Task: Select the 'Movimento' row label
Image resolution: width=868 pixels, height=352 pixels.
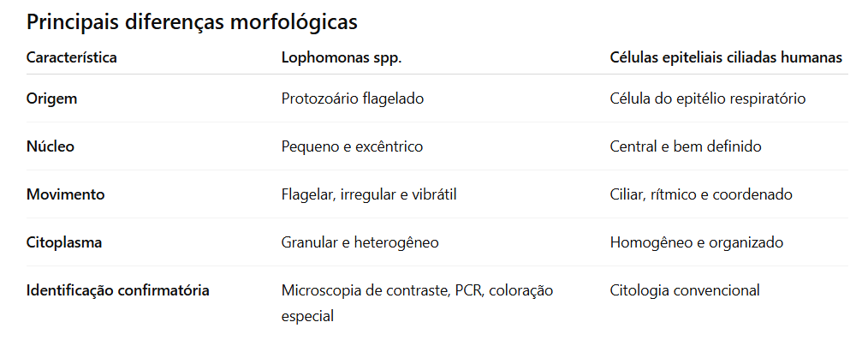Action: [65, 194]
